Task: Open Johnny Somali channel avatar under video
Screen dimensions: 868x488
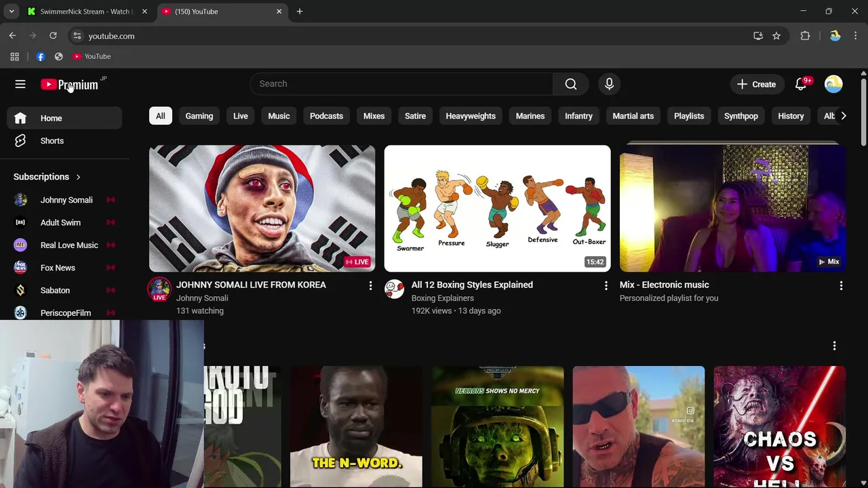Action: (x=159, y=289)
